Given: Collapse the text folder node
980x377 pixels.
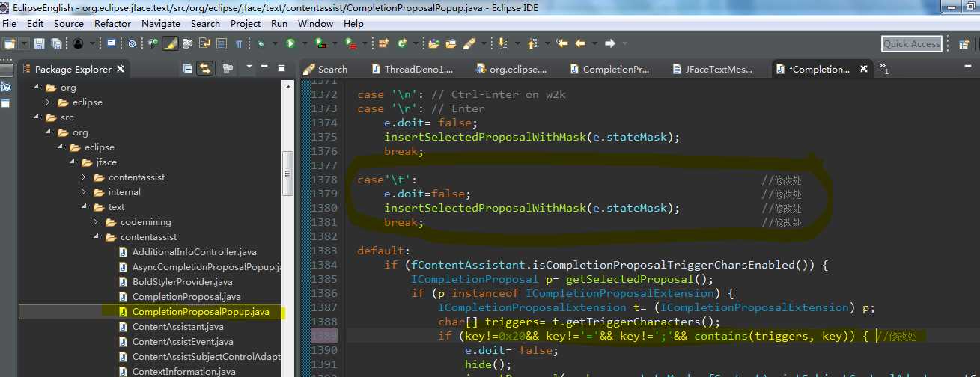Looking at the screenshot, I should (x=84, y=207).
